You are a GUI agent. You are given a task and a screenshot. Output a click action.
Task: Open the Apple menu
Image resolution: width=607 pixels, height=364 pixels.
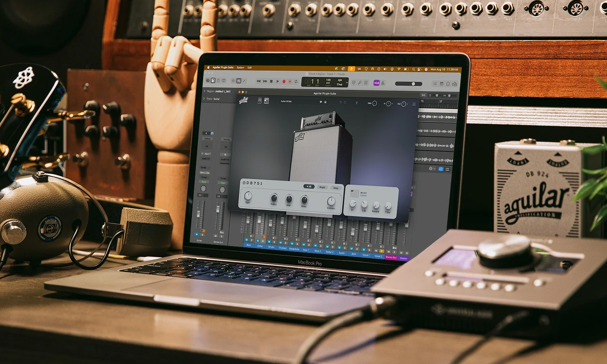click(x=208, y=67)
